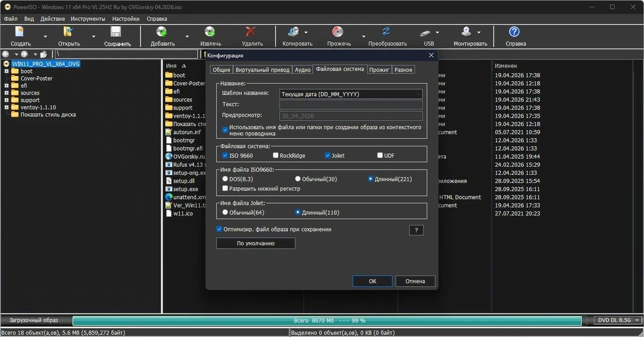Image resolution: width=644 pixels, height=337 pixels.
Task: Click the disc icon beside WIN11_PRO_VL_X64_OVG
Action: (6, 64)
